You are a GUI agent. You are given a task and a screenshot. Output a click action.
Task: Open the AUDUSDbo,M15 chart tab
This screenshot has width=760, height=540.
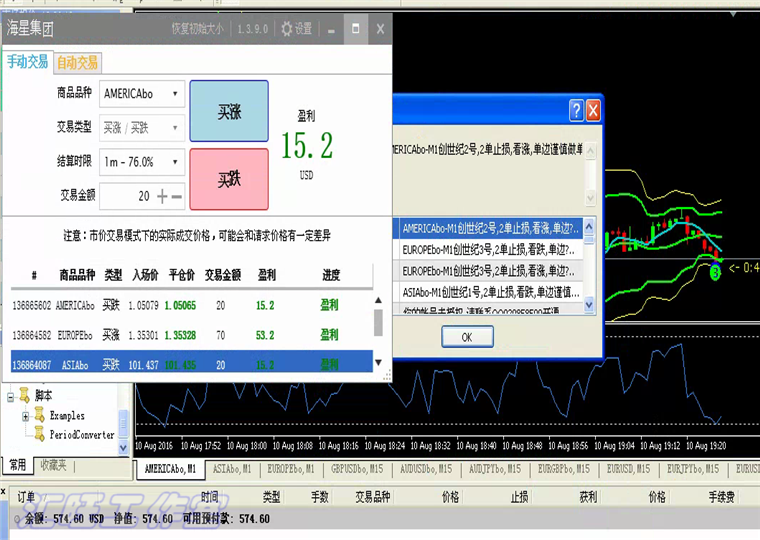click(426, 469)
